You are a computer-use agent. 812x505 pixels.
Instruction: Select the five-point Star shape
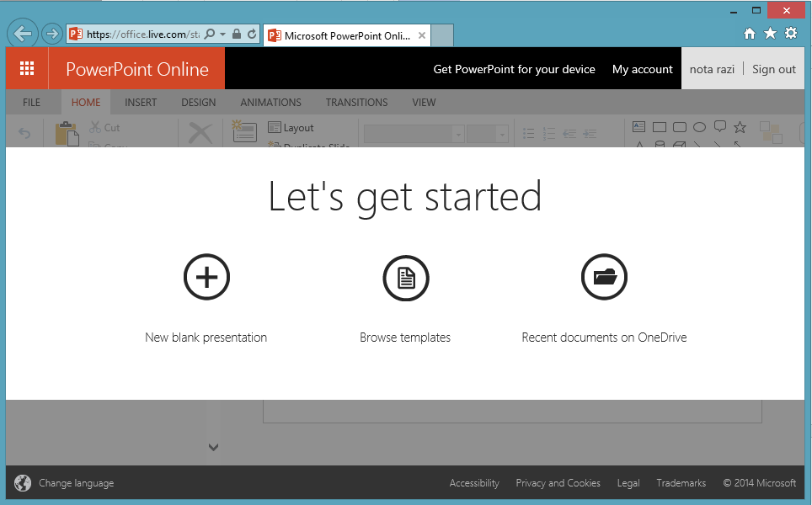[740, 127]
